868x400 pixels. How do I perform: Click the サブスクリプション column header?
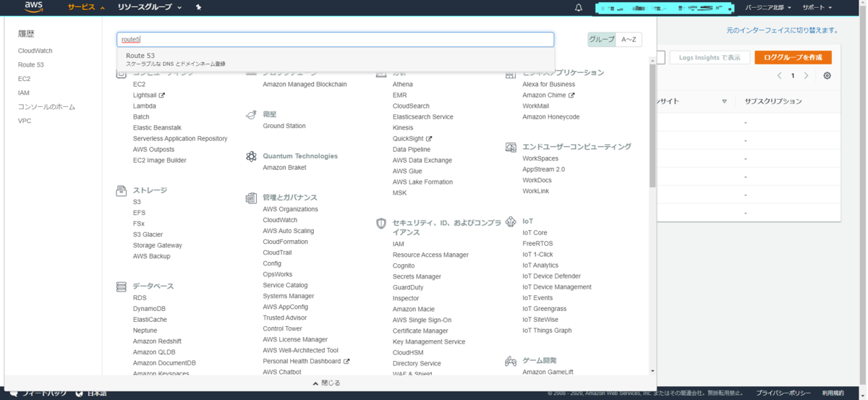[x=773, y=101]
